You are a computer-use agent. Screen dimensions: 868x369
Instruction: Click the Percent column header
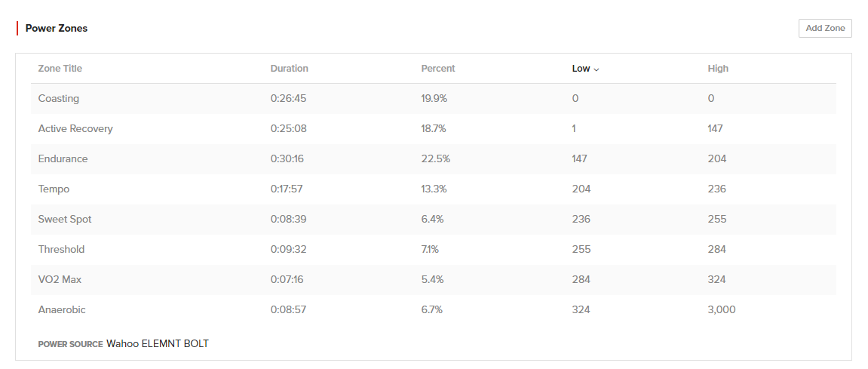[438, 69]
